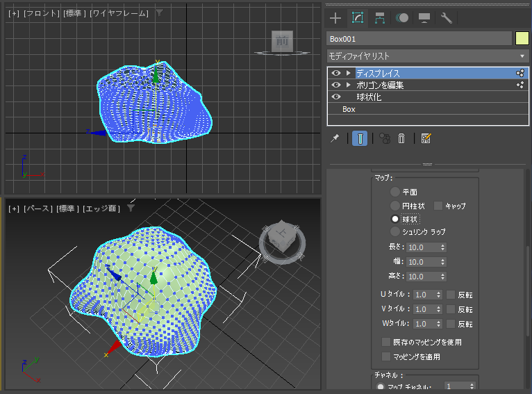Open perspective viewport [+] menu
532x394 pixels.
pyautogui.click(x=14, y=208)
